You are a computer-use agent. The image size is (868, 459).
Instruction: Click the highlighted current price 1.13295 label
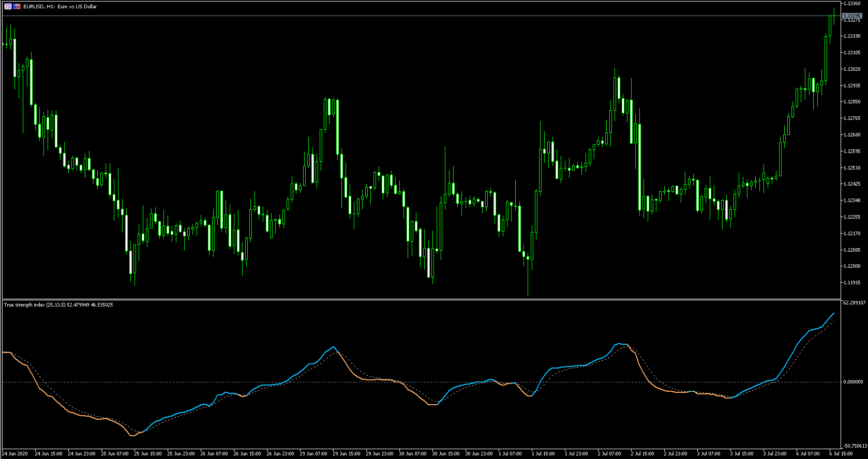coord(851,16)
